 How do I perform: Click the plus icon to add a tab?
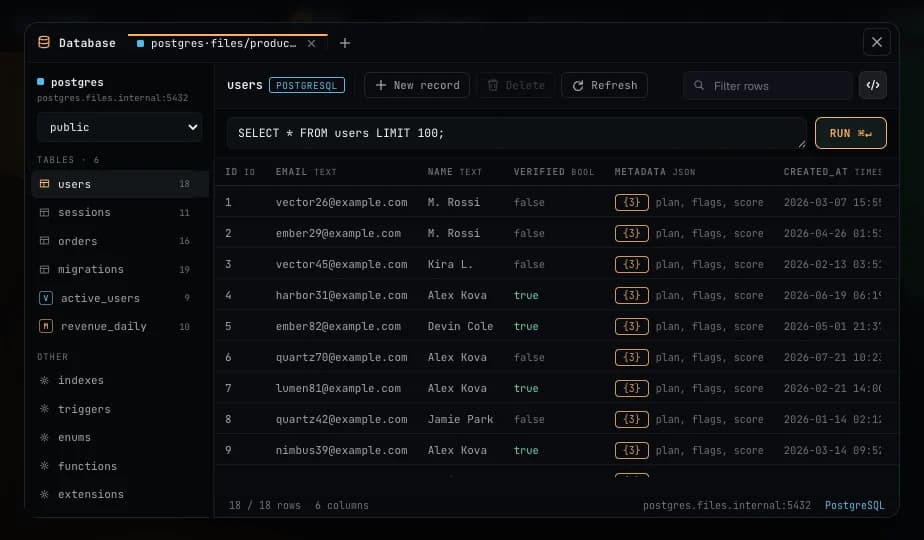tap(345, 43)
